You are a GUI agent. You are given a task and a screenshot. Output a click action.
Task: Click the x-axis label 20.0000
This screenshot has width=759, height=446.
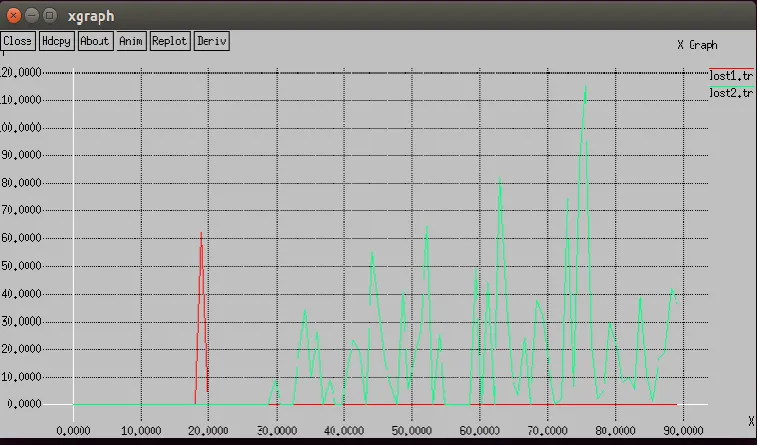[x=209, y=431]
